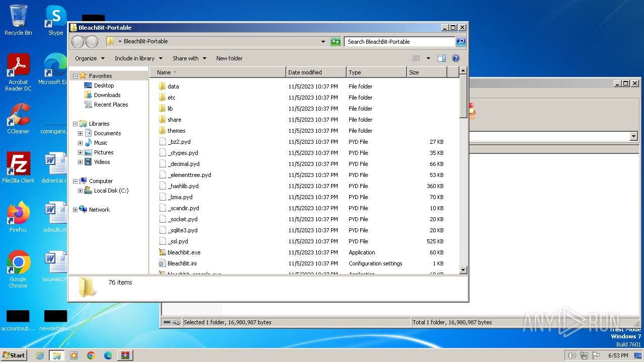Open Acrobat Reader DC desktop shortcut

[18, 72]
